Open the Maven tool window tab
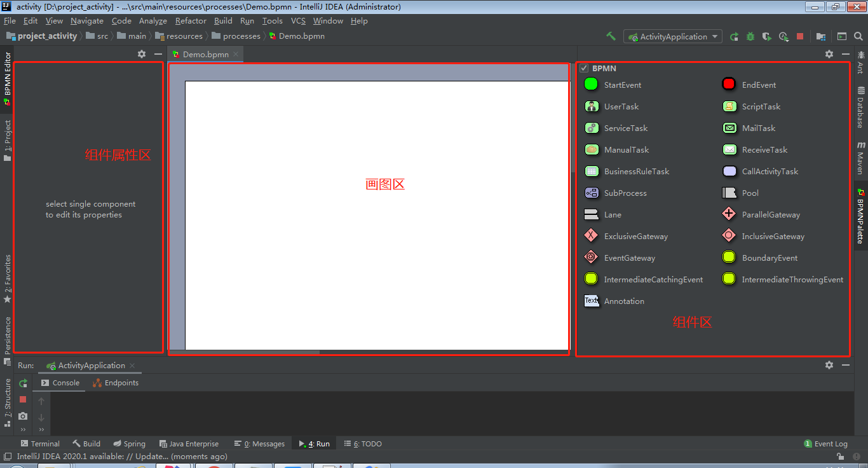The width and height of the screenshot is (868, 468). click(x=859, y=153)
